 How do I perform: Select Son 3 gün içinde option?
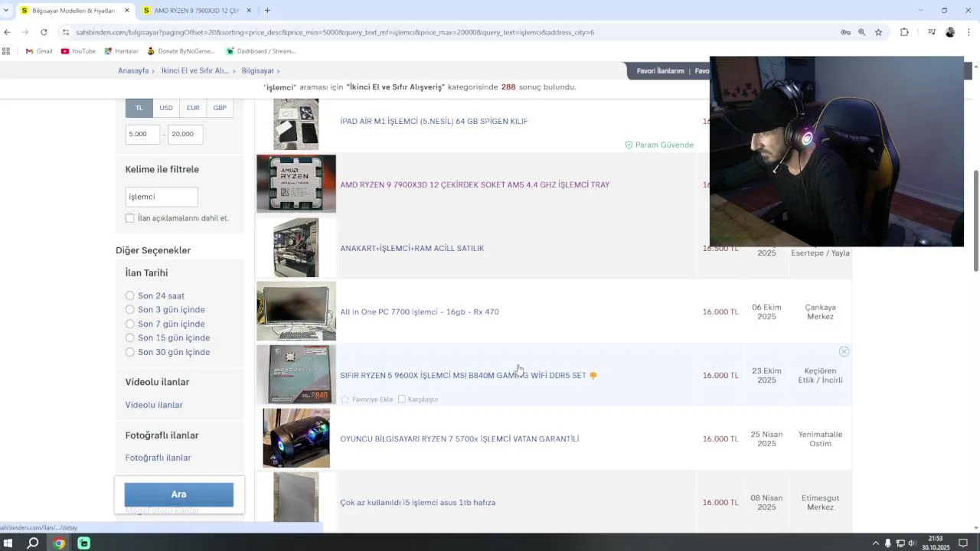coord(130,309)
